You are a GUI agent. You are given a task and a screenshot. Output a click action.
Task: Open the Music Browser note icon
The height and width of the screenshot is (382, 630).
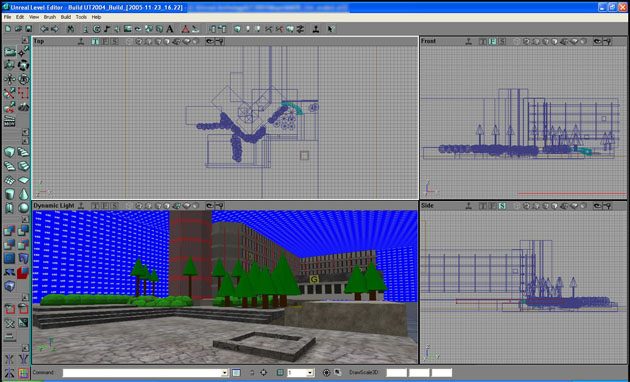(107, 29)
